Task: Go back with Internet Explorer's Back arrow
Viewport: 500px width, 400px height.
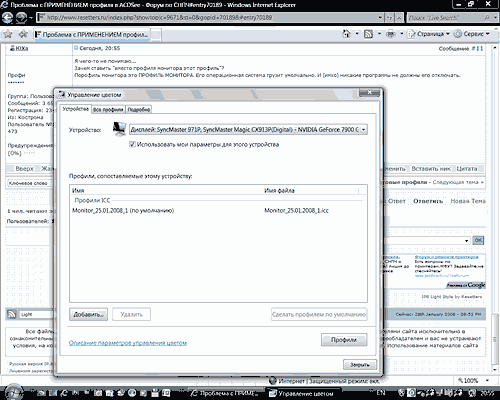Action: [7, 17]
